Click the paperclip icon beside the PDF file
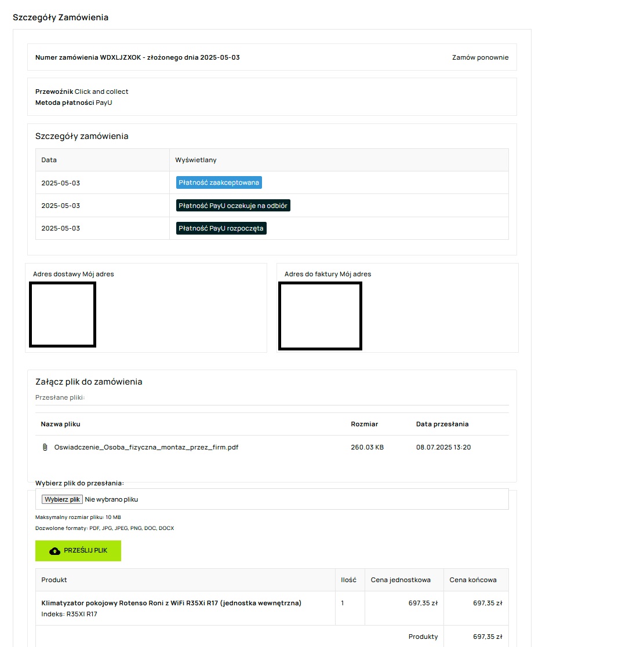Image resolution: width=644 pixels, height=647 pixels. click(45, 447)
